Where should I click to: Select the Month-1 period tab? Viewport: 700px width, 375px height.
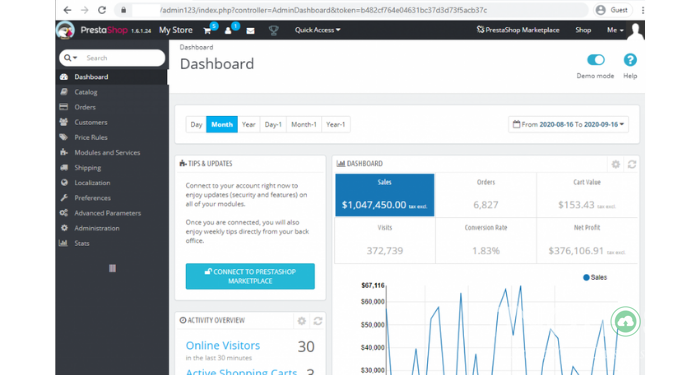coord(304,125)
